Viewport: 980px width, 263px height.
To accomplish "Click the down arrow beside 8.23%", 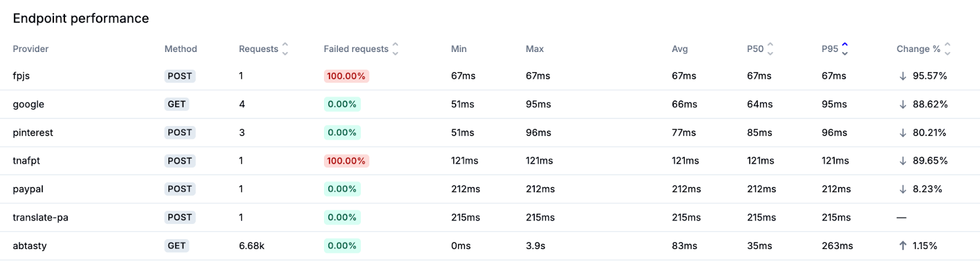I will (903, 190).
